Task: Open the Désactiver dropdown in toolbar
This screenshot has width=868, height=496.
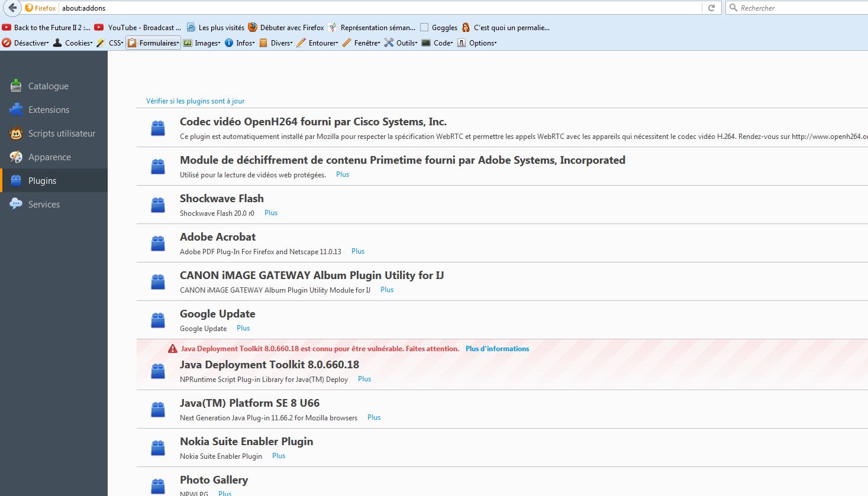Action: click(25, 43)
